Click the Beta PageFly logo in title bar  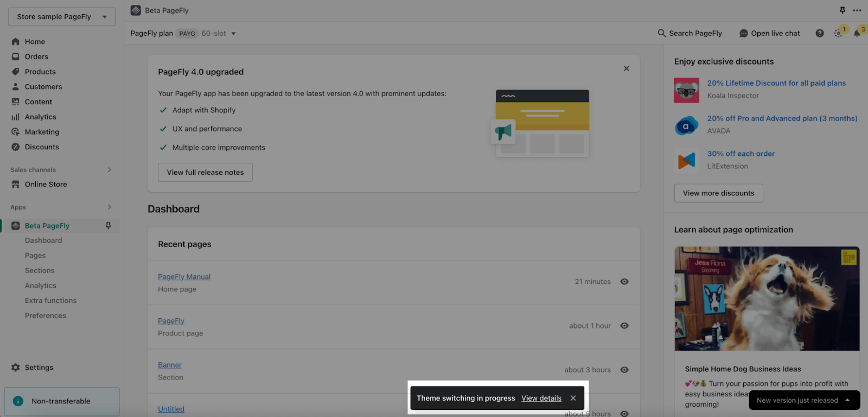[136, 10]
